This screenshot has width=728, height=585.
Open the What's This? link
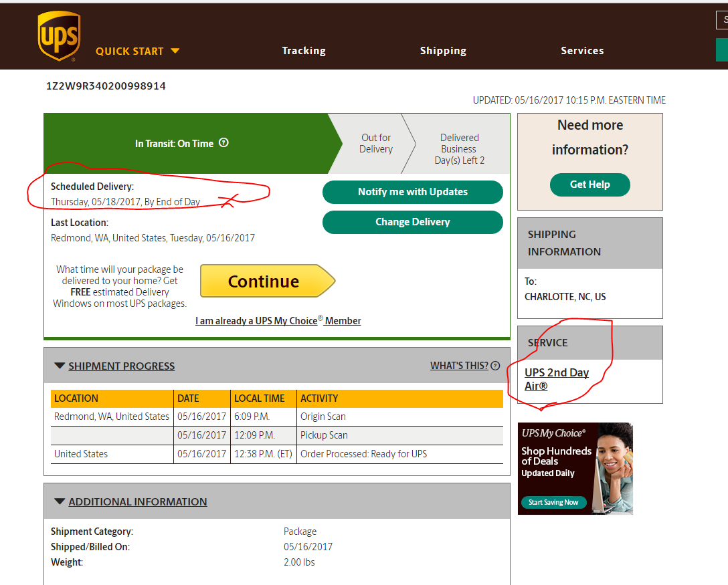pyautogui.click(x=459, y=366)
